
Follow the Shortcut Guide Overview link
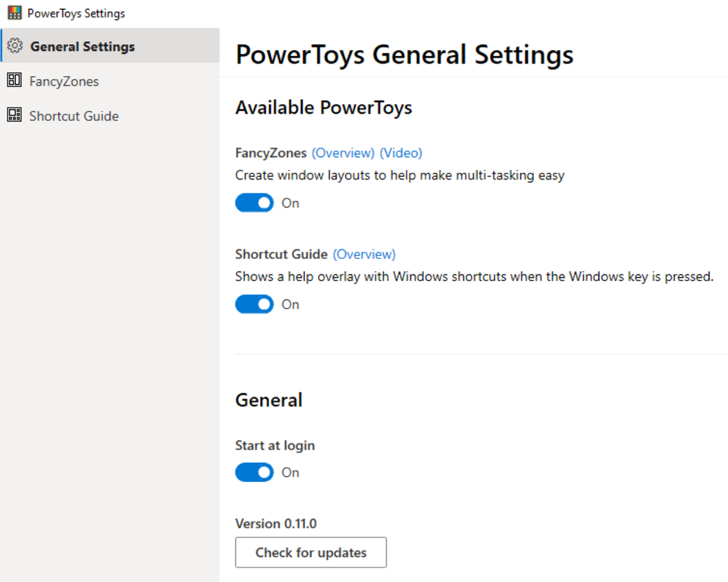[x=364, y=255]
